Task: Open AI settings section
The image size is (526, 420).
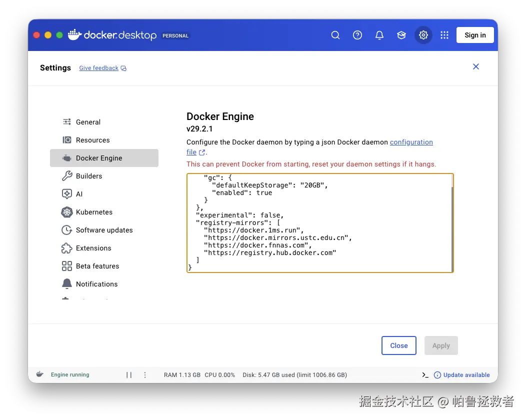Action: pos(104,194)
